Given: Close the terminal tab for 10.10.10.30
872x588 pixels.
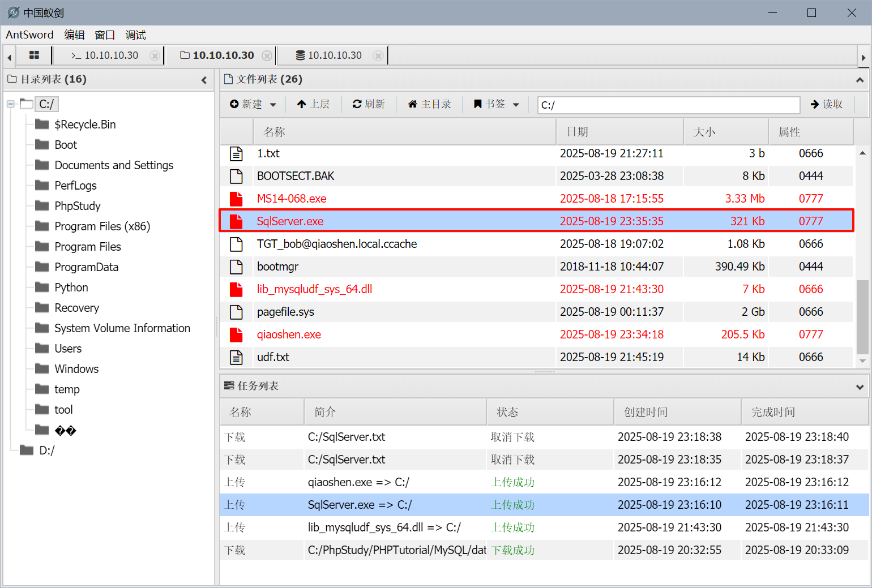Looking at the screenshot, I should [154, 55].
